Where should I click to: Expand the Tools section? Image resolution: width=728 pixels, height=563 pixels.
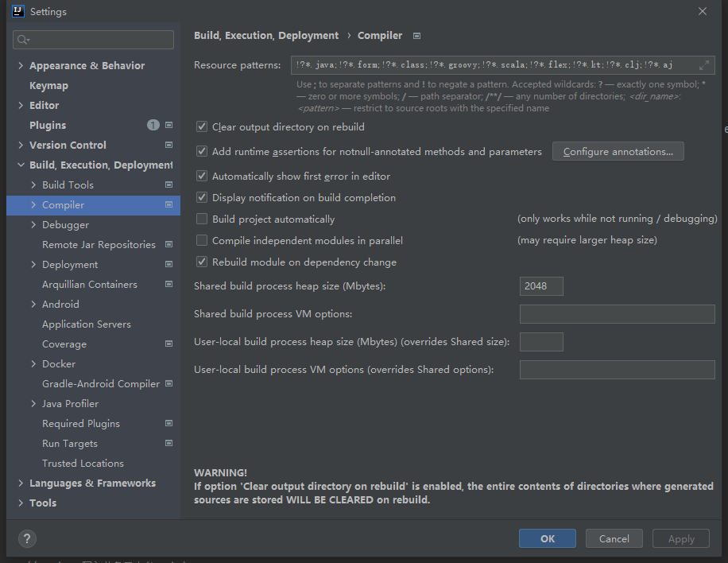click(x=21, y=503)
